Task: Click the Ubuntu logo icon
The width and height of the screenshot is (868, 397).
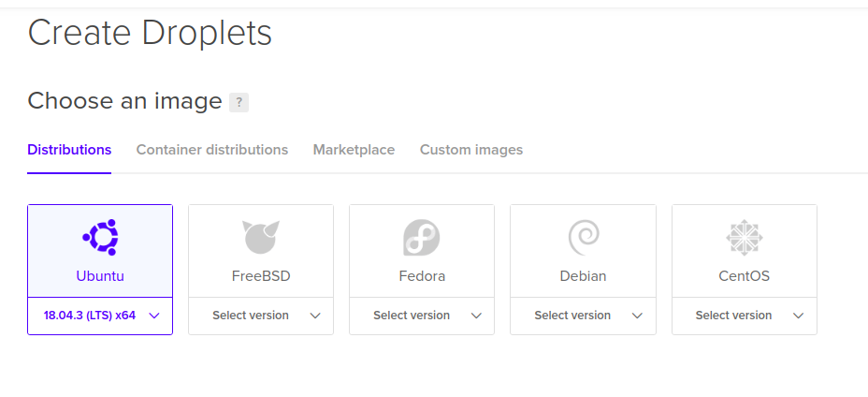Action: tap(100, 238)
